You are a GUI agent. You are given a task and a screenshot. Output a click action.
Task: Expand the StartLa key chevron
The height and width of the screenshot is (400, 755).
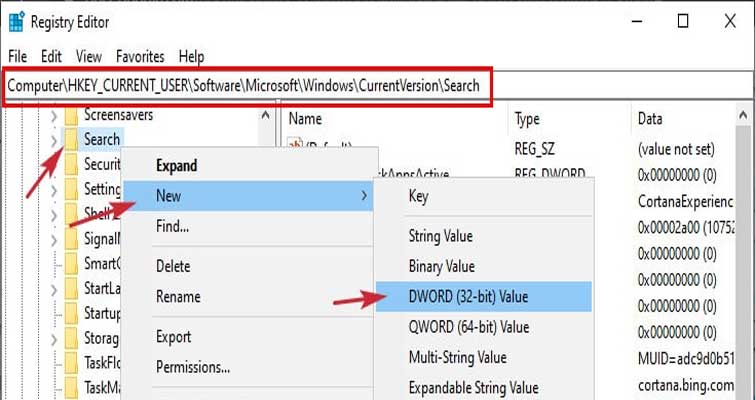[x=54, y=290]
